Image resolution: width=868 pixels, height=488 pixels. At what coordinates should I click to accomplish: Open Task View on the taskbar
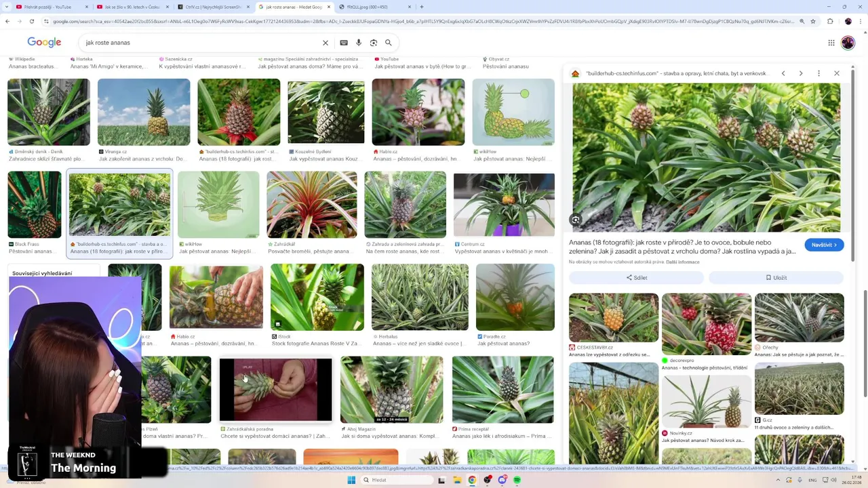[x=442, y=480]
